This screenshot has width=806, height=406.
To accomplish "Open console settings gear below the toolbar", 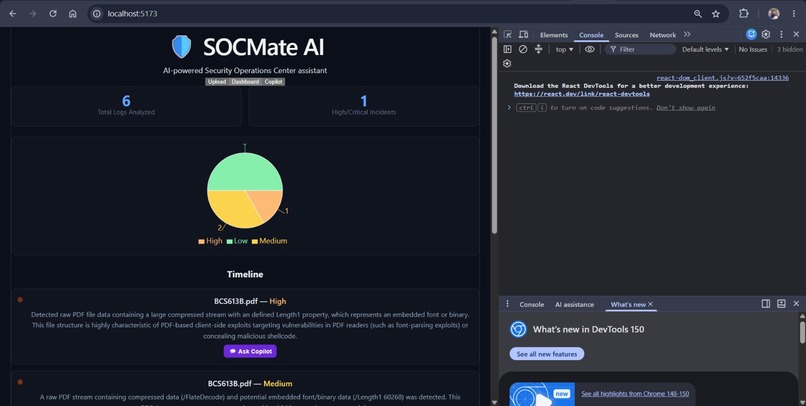I will [507, 64].
